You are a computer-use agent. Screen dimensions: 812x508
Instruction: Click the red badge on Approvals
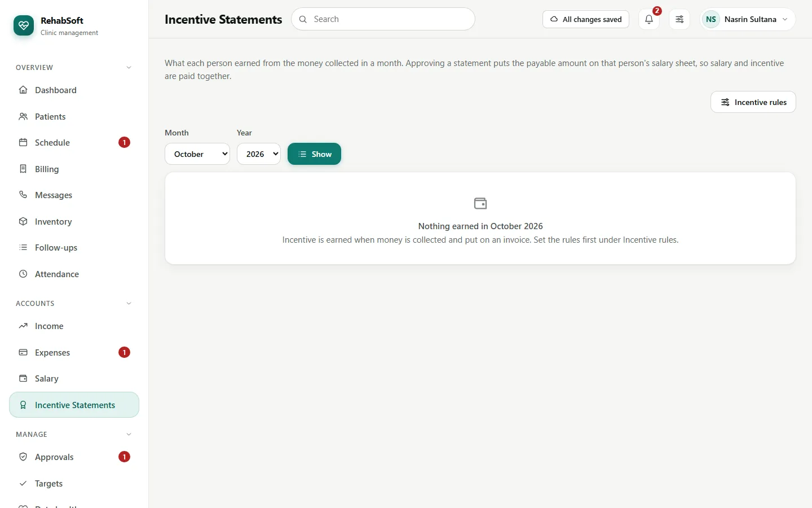pyautogui.click(x=124, y=457)
